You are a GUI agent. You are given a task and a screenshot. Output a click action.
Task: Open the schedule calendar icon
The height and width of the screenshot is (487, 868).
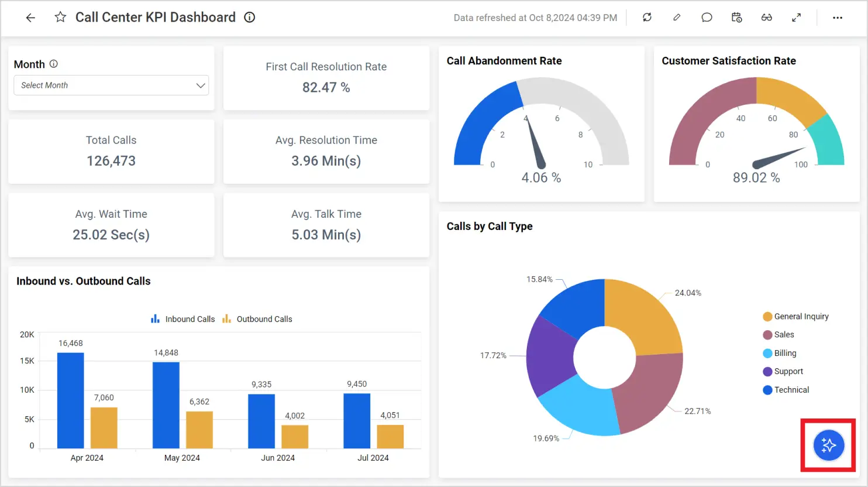coord(736,18)
